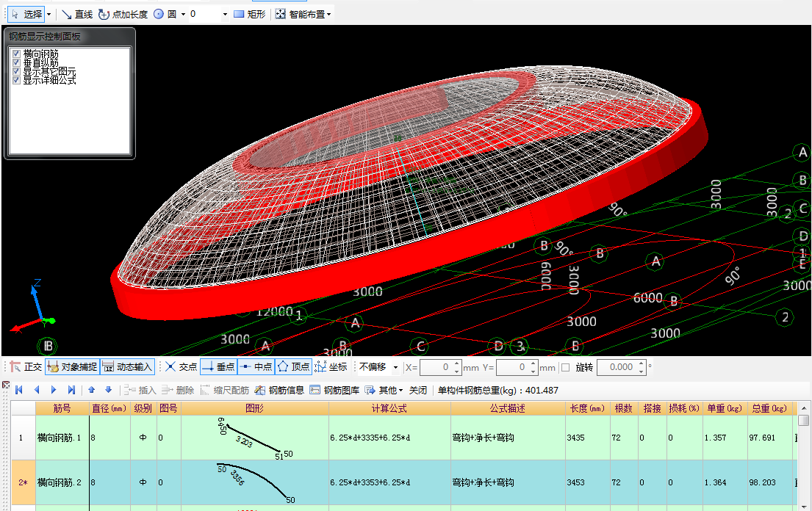Increase X offset with up stepper

[457, 363]
